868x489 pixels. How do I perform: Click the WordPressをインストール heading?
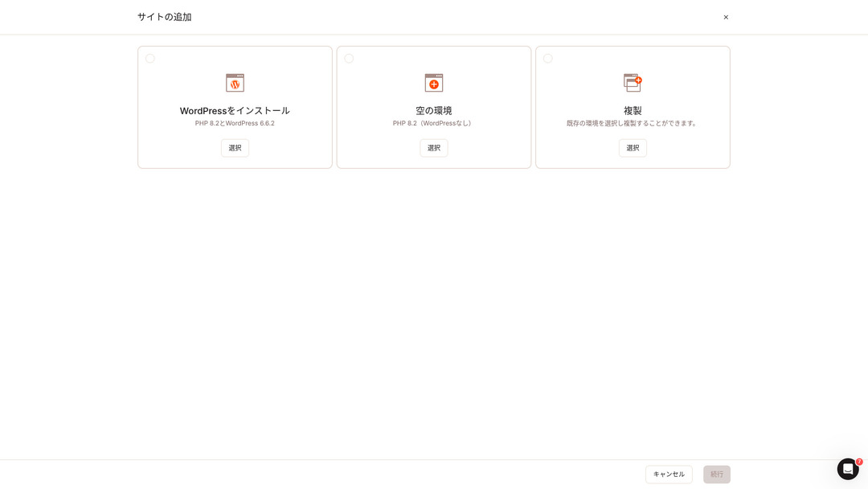pyautogui.click(x=235, y=111)
